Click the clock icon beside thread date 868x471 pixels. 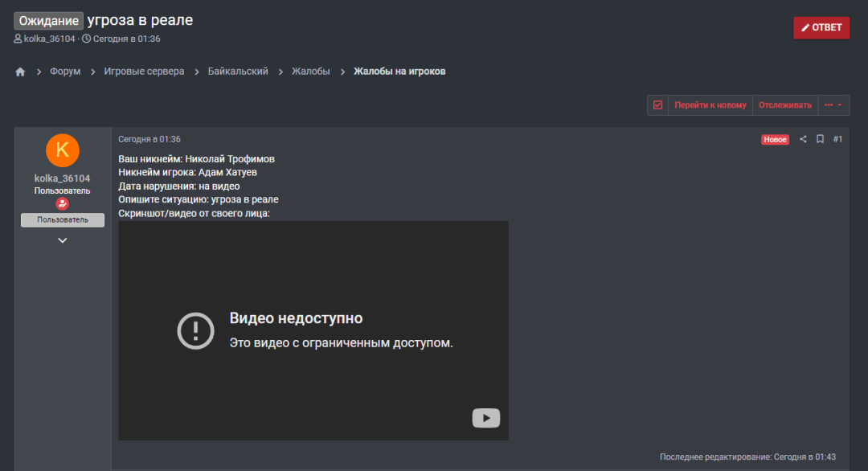[86, 39]
